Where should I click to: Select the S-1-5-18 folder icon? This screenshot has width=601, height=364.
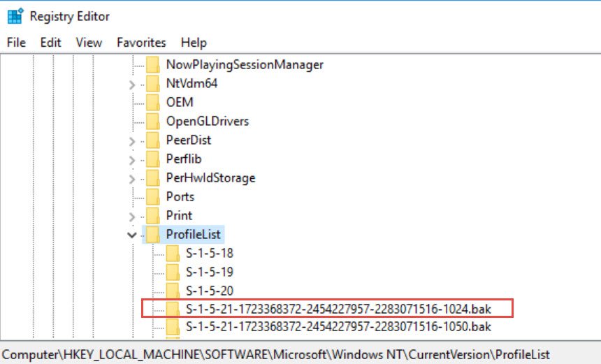(173, 254)
